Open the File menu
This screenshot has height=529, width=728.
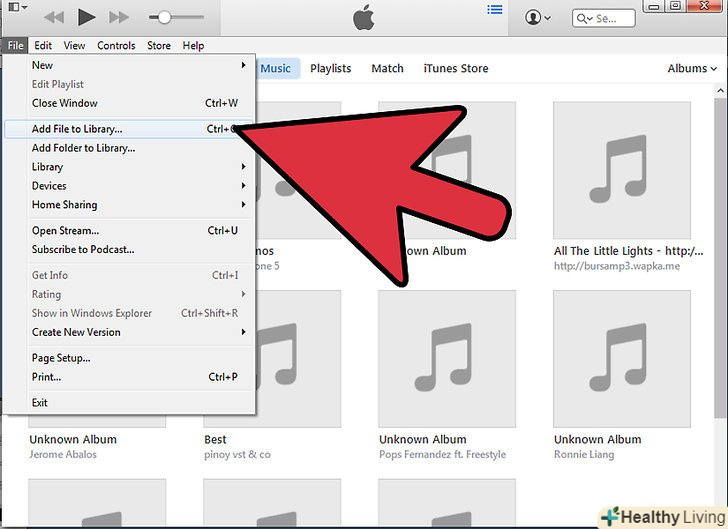pos(15,46)
